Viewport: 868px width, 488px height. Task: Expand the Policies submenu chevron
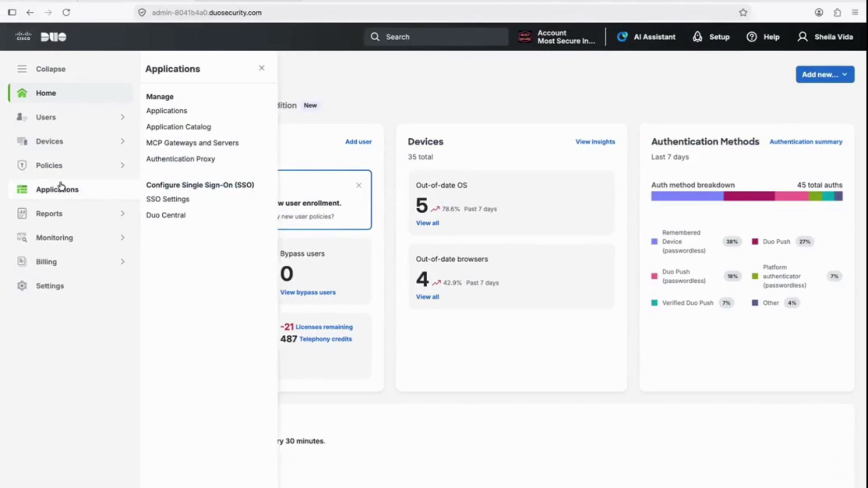pos(123,165)
